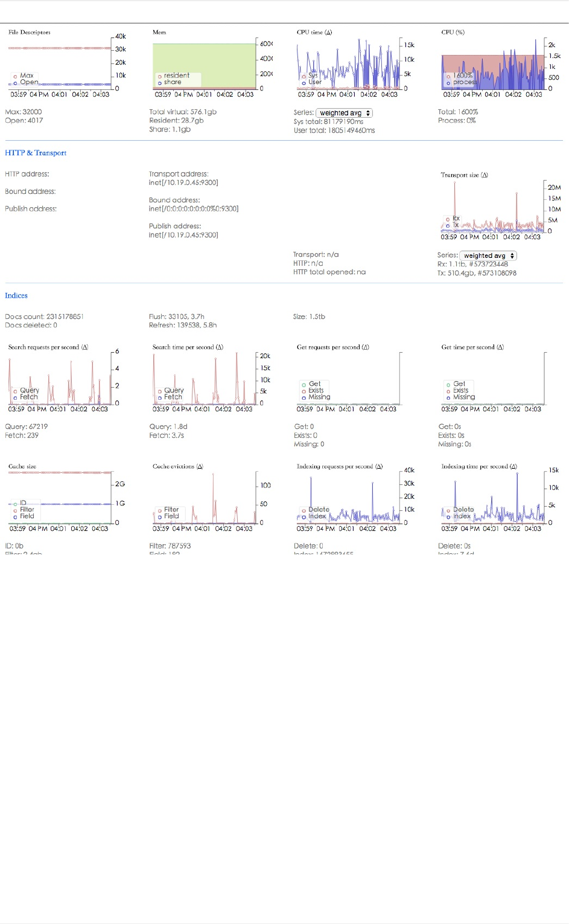Click the 'Rx: 1.1tb, #573723448' value

472,264
